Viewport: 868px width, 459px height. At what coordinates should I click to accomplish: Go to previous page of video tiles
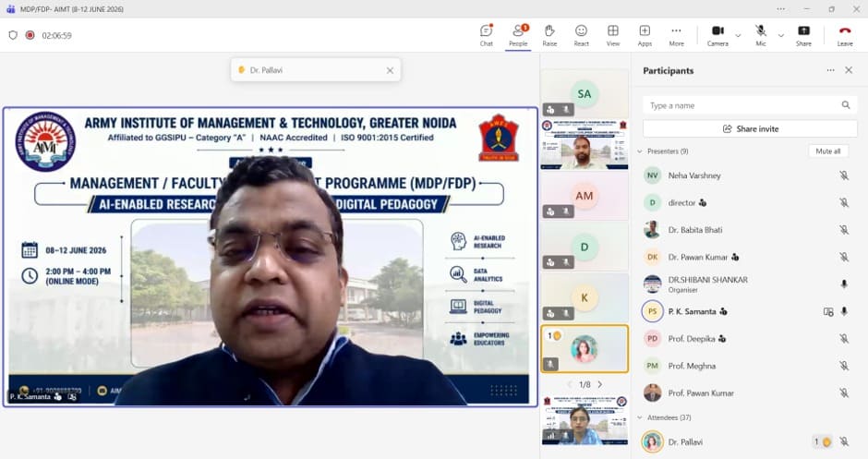(570, 384)
